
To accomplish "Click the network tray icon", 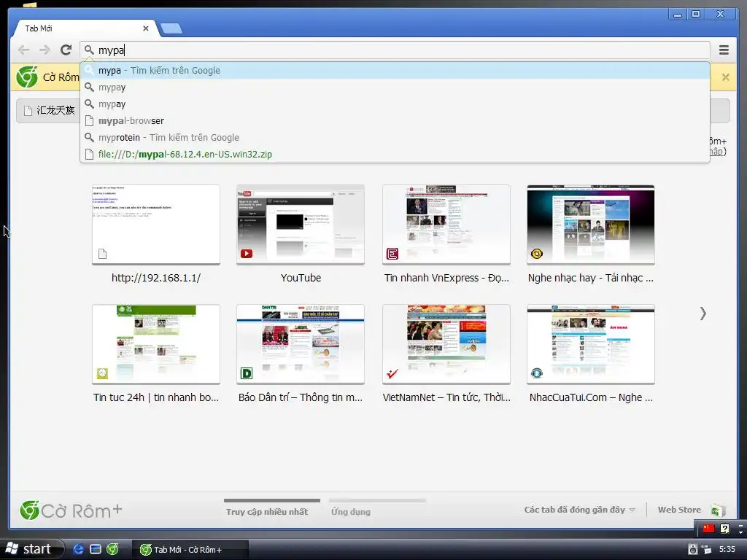I will click(x=706, y=550).
